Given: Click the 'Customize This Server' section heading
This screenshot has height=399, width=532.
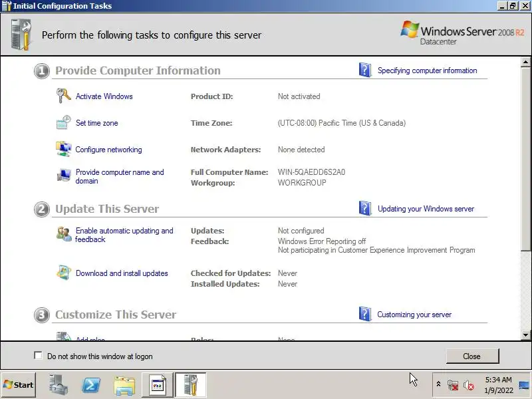Looking at the screenshot, I should click(x=116, y=315).
